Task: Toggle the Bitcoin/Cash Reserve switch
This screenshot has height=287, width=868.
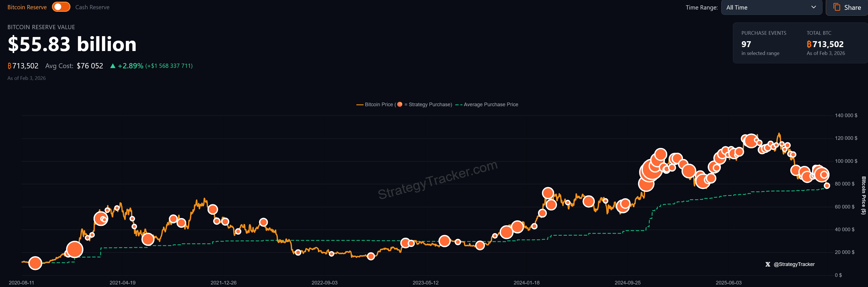Action: coord(61,7)
